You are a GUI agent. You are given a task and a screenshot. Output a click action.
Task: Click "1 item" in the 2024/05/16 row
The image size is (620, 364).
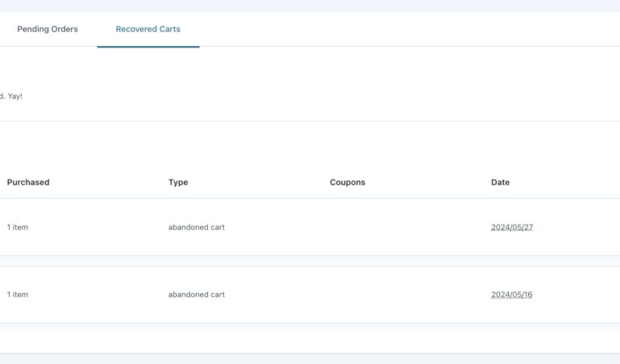(18, 295)
